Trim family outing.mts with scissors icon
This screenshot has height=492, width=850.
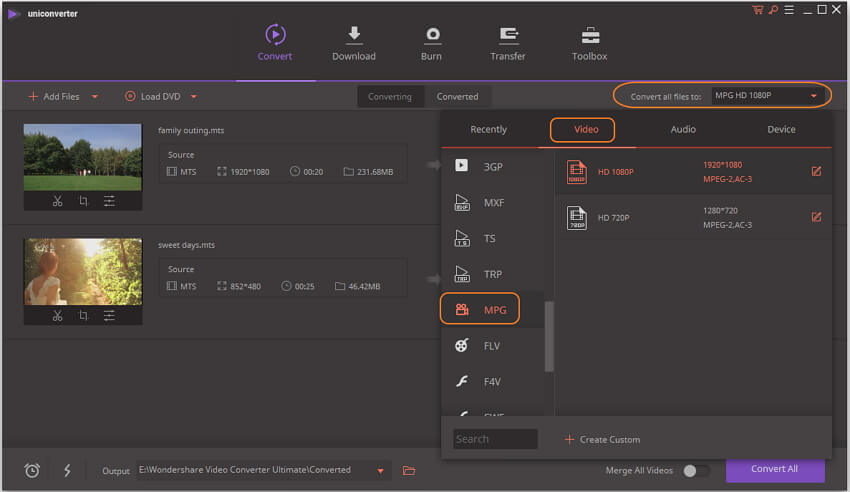(57, 201)
